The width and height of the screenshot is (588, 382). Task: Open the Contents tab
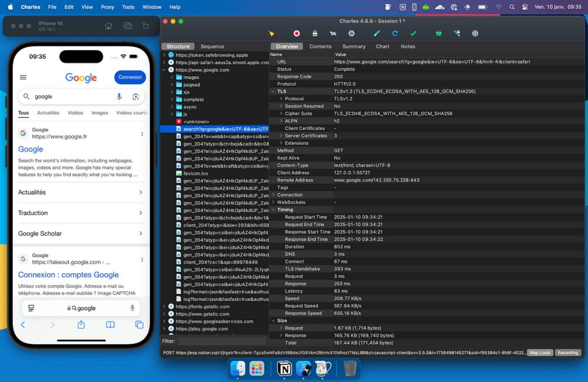(320, 46)
